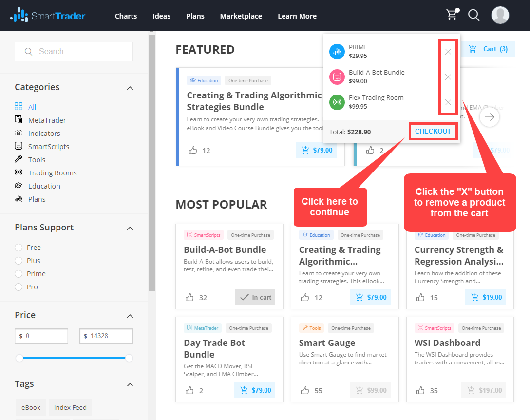Click the maximum price input 14328
Viewport: 530px width, 420px height.
[x=106, y=336]
